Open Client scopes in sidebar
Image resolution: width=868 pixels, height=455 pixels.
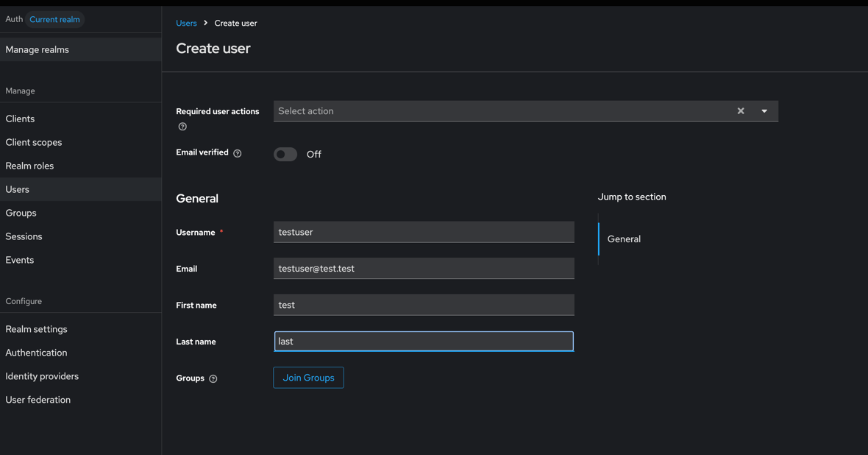(x=81, y=142)
